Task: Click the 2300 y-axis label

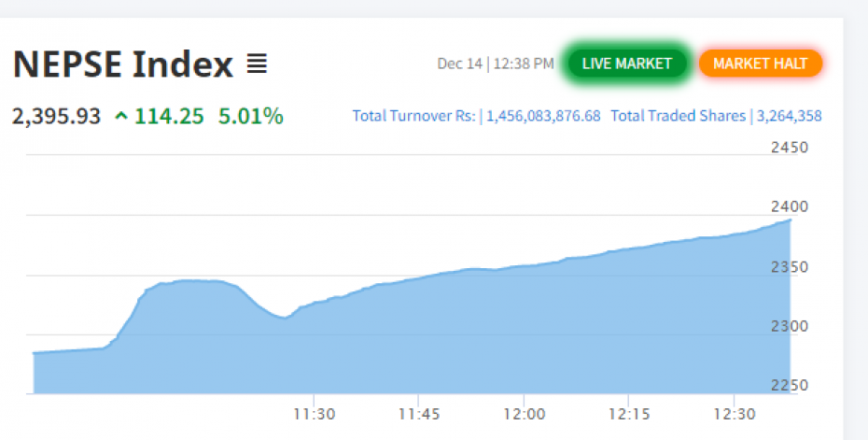Action: pyautogui.click(x=790, y=326)
